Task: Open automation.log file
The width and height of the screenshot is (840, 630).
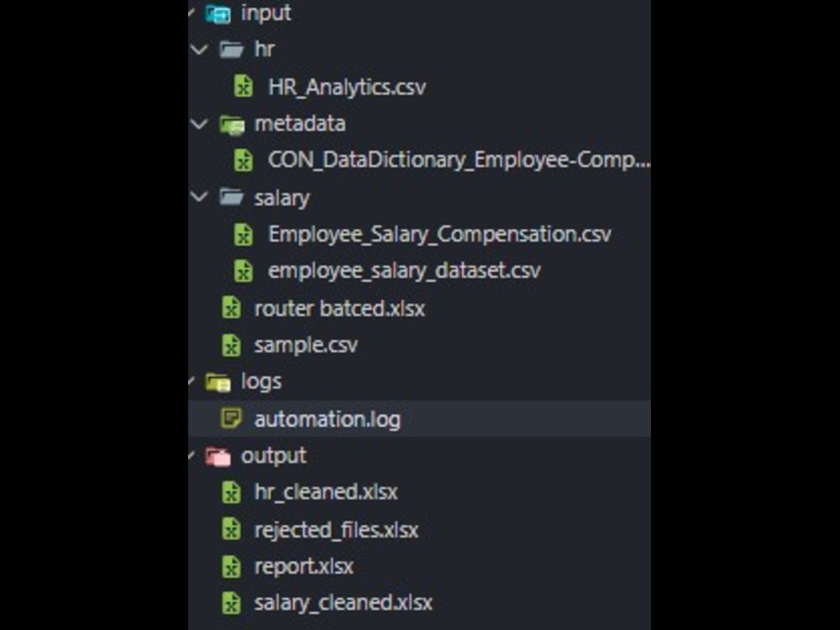Action: [328, 419]
